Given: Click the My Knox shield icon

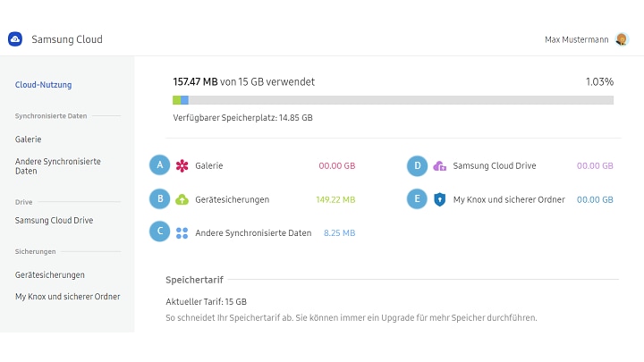Looking at the screenshot, I should click(439, 199).
